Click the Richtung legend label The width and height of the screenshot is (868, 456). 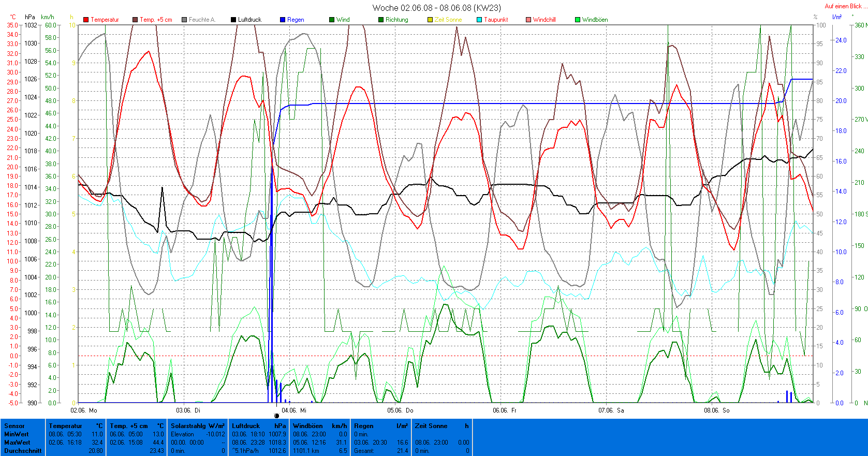396,20
